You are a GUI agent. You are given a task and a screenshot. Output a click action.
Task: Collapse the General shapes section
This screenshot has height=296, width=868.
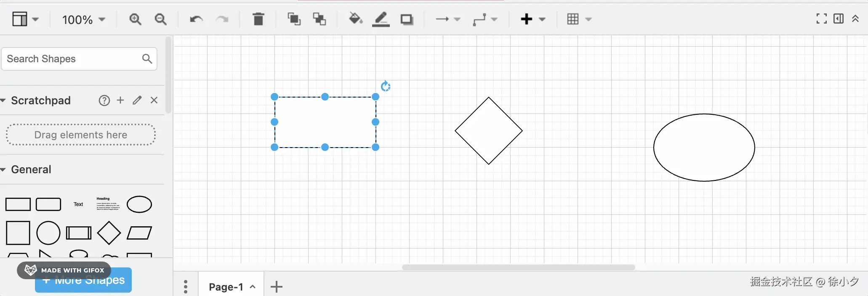(3, 169)
